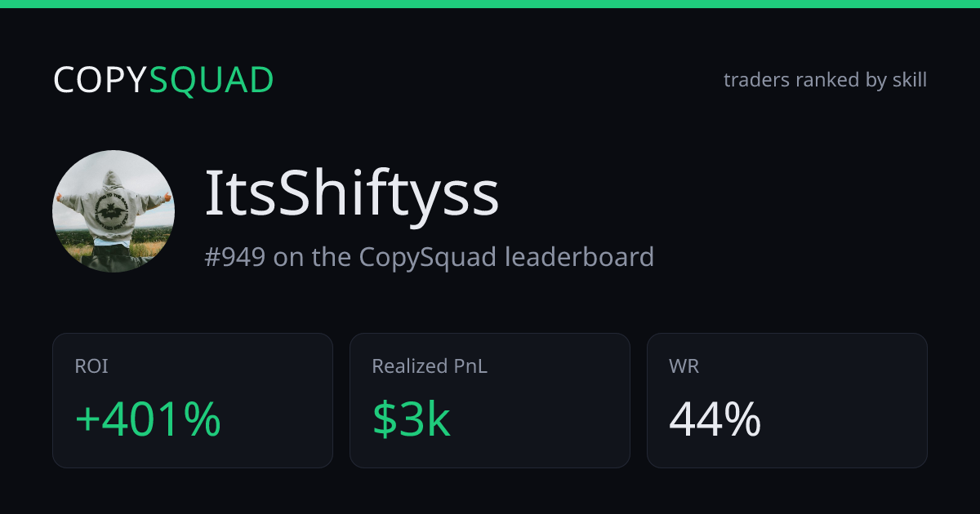
Task: Click the ROI label text
Action: [x=91, y=366]
